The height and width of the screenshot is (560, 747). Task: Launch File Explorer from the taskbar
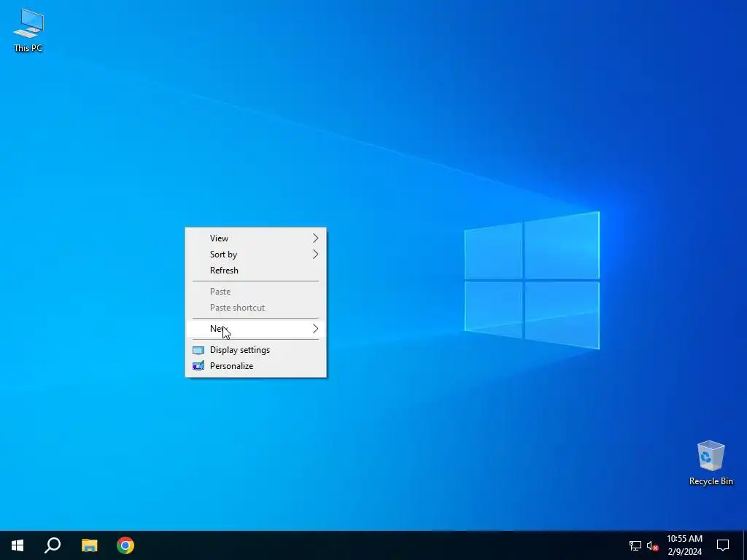tap(89, 545)
